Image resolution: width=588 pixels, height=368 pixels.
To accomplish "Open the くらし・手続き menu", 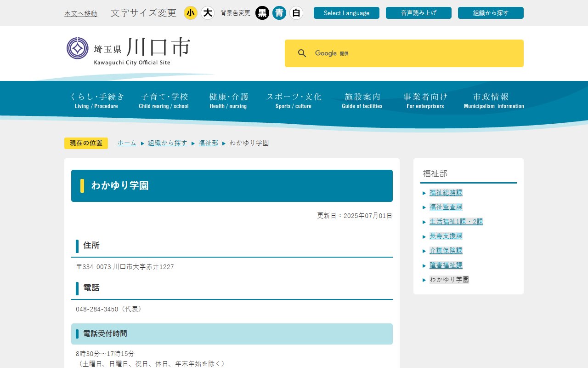I will (96, 100).
